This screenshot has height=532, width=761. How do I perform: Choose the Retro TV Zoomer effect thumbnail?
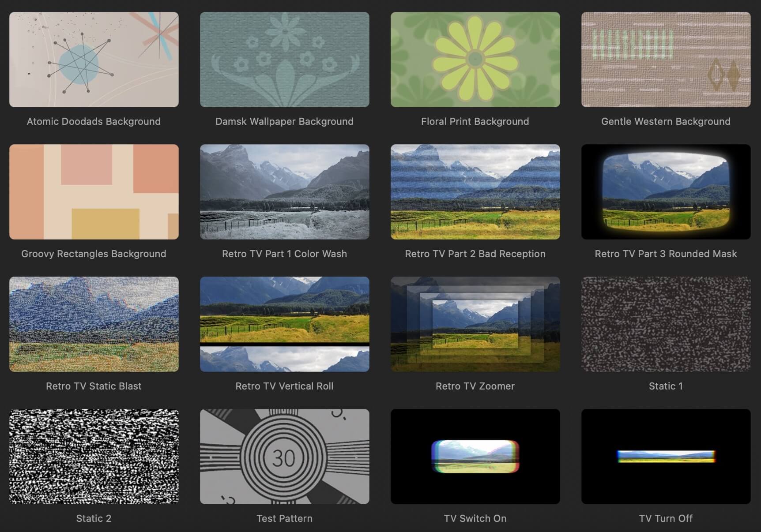(475, 324)
